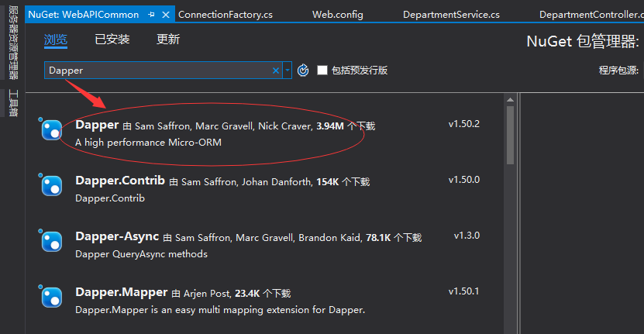The width and height of the screenshot is (644, 334).
Task: Toggle the 包括预发行版 checkbox
Action: [322, 71]
